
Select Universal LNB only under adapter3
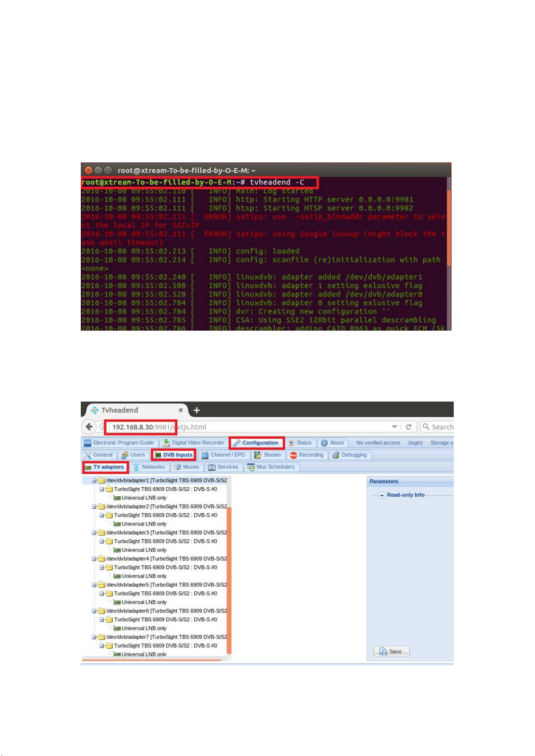point(144,550)
